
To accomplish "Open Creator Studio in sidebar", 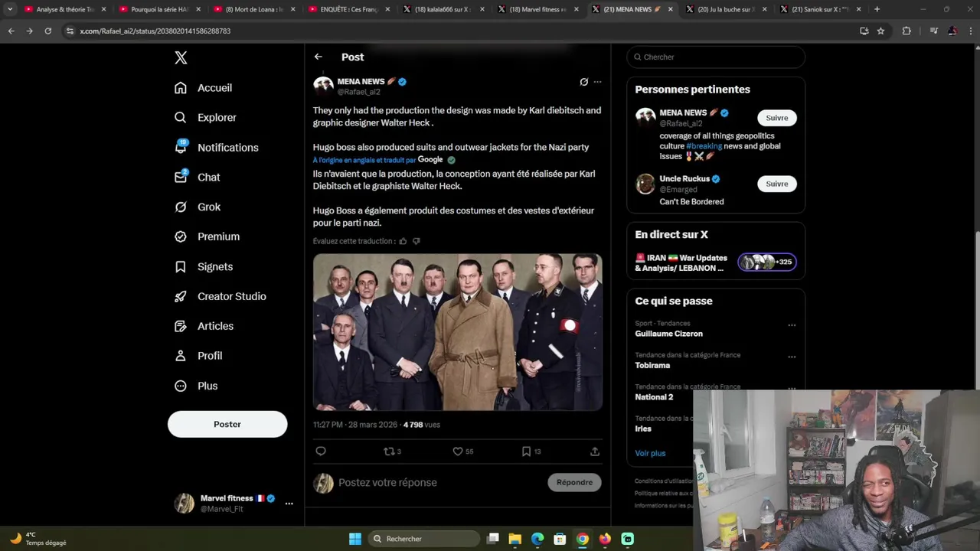I will (220, 296).
